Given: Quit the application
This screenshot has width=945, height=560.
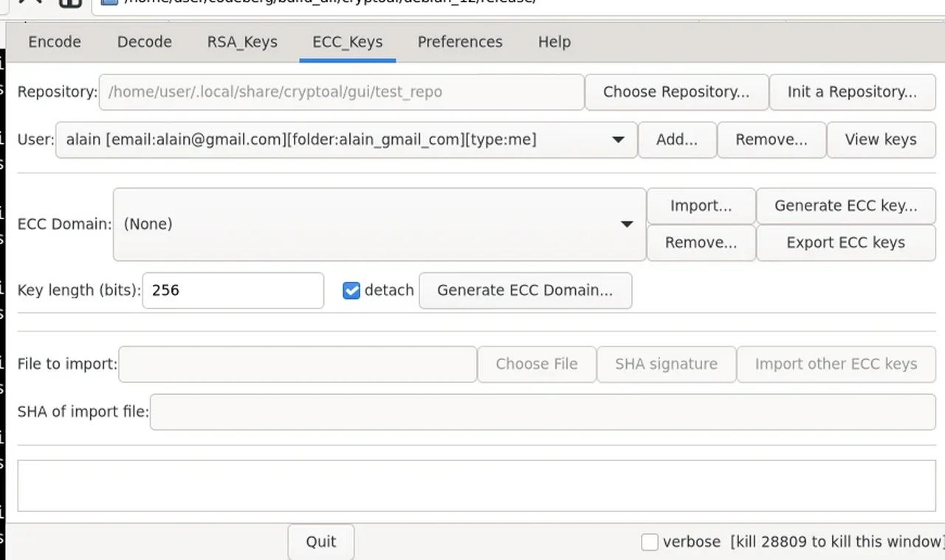Looking at the screenshot, I should tap(320, 542).
